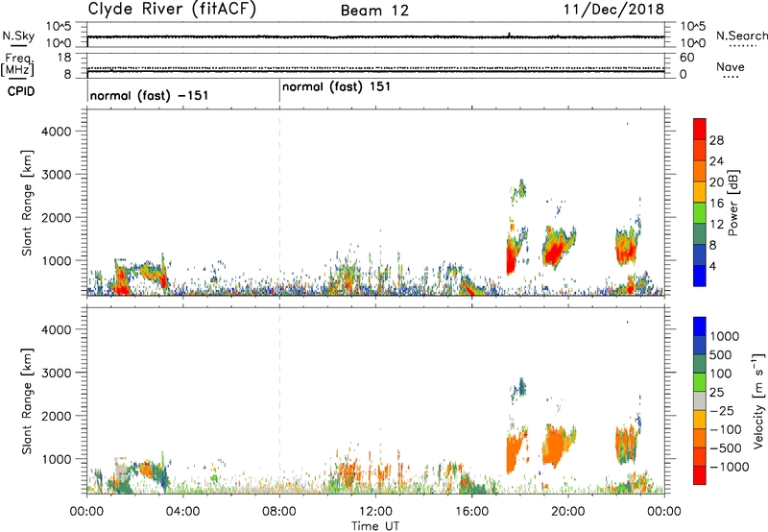Click the '1000' tick on the Velocity scale
Screen dimensions: 768x532
(725, 336)
